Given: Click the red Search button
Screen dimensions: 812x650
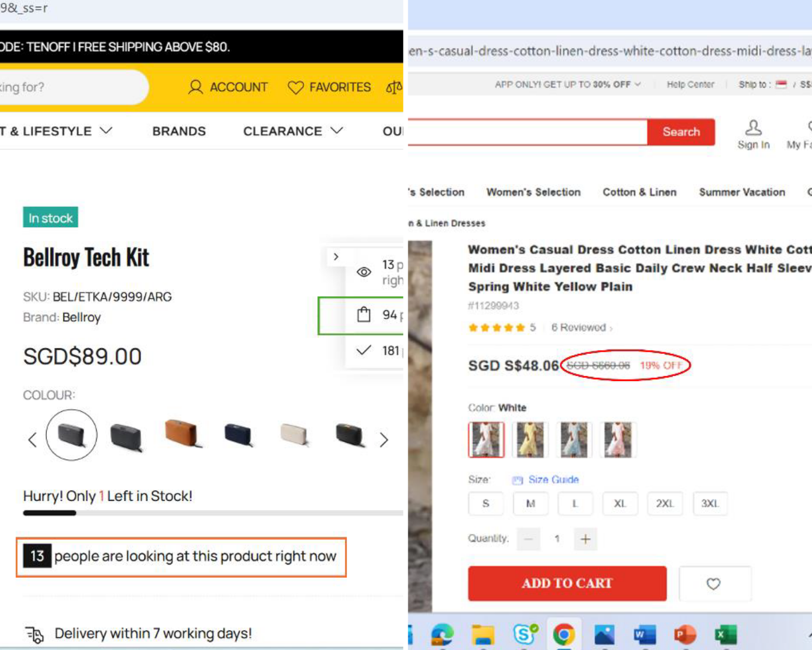Looking at the screenshot, I should [681, 132].
